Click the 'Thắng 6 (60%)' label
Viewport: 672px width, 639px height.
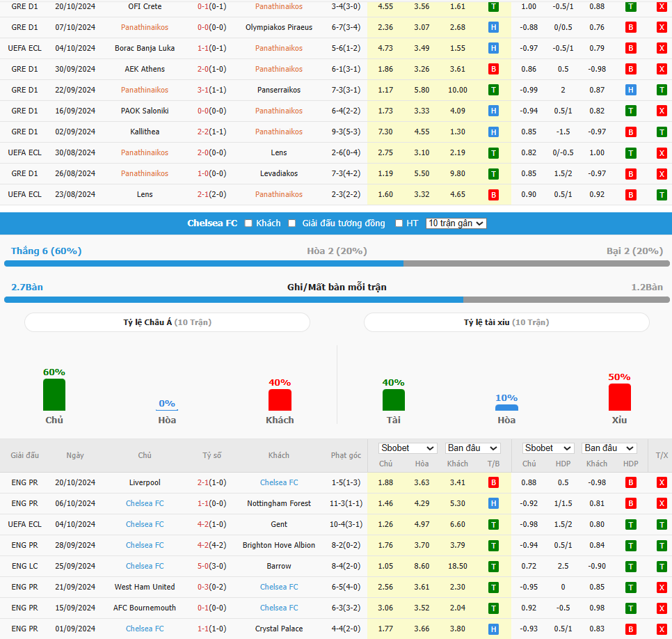(x=47, y=251)
